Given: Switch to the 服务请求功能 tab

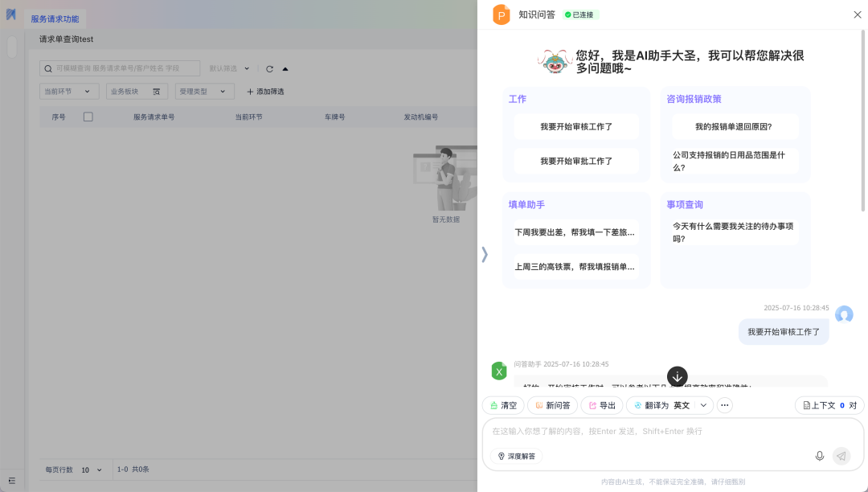Looking at the screenshot, I should click(55, 18).
